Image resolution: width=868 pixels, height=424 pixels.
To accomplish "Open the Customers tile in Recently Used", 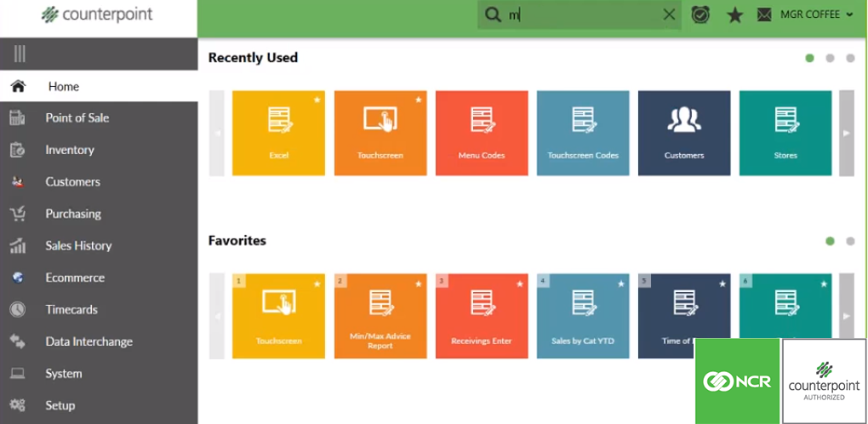I will [x=684, y=133].
